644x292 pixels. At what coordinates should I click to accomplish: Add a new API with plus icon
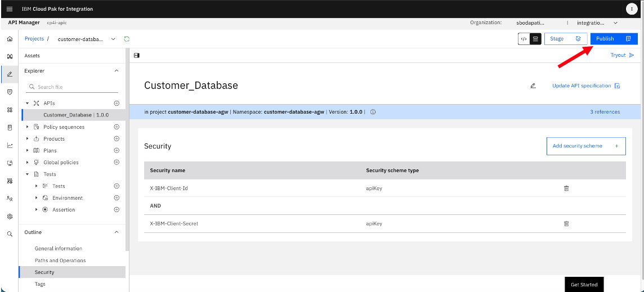coord(117,103)
